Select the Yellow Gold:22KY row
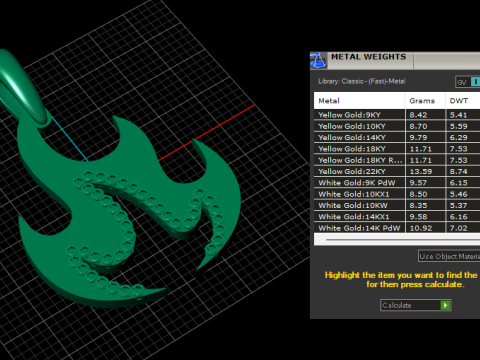The height and width of the screenshot is (360, 480). pyautogui.click(x=397, y=172)
